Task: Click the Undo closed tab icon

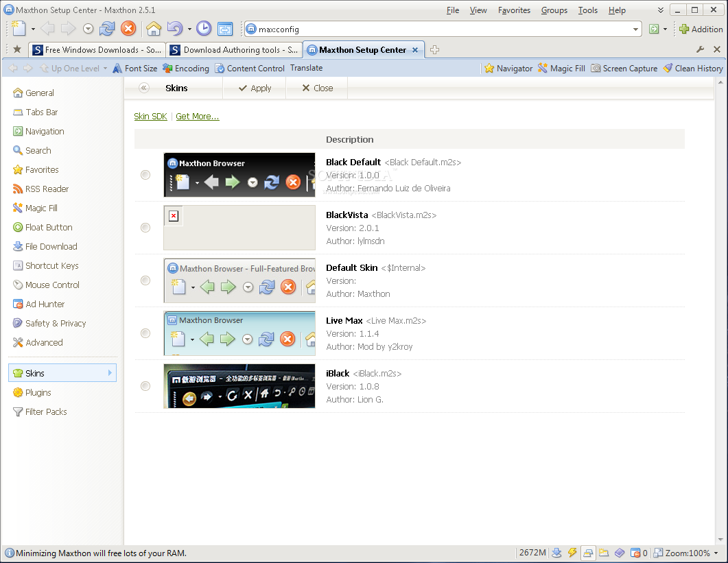Action: tap(175, 29)
